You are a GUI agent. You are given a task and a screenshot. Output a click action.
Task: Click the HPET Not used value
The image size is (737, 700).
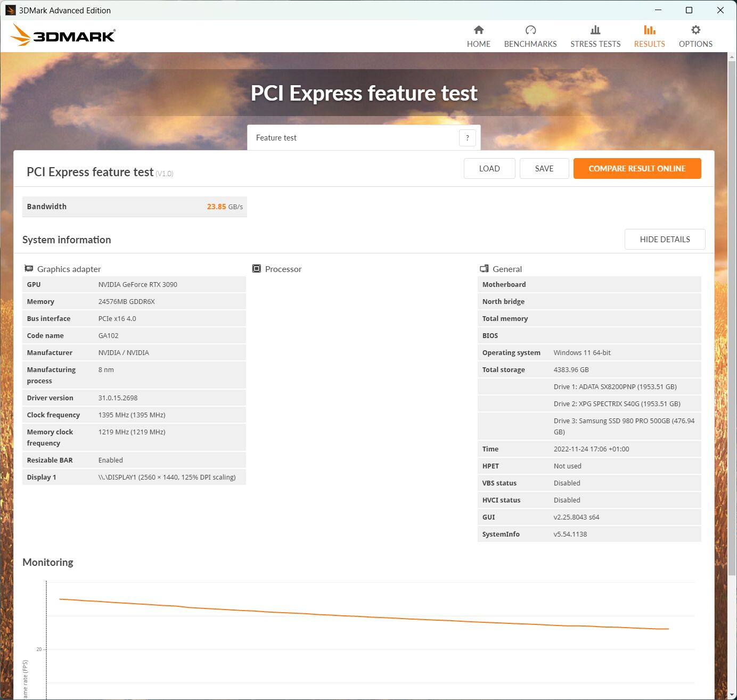(568, 466)
